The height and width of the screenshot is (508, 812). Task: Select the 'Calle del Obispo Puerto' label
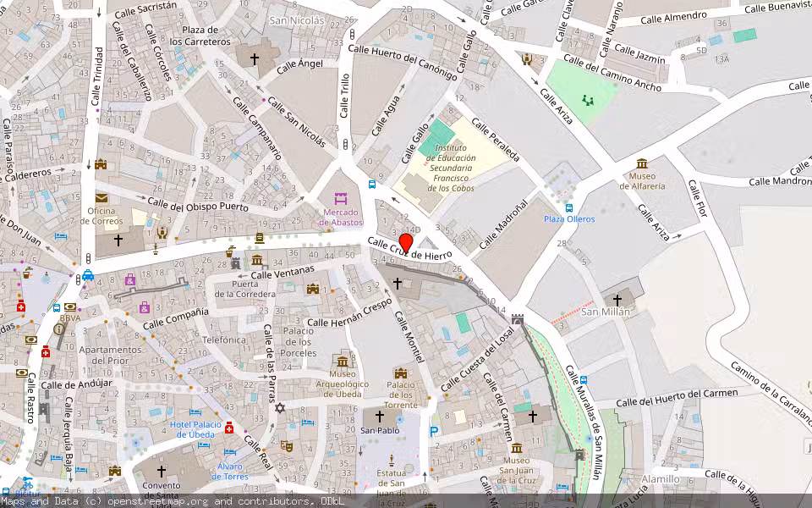click(198, 205)
